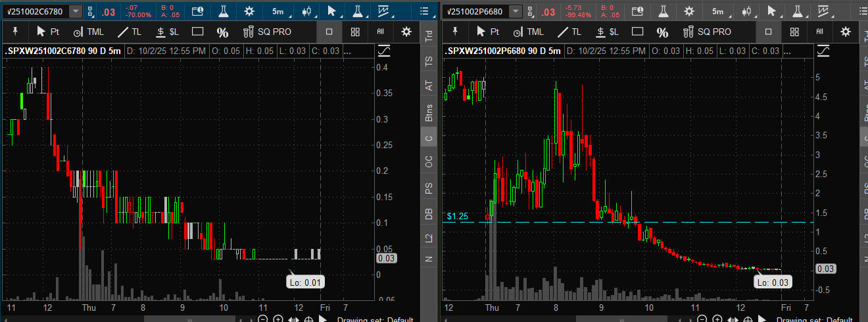Open candlestick chart type dropdown on C6780 chart
The image size is (868, 322).
tap(306, 11)
